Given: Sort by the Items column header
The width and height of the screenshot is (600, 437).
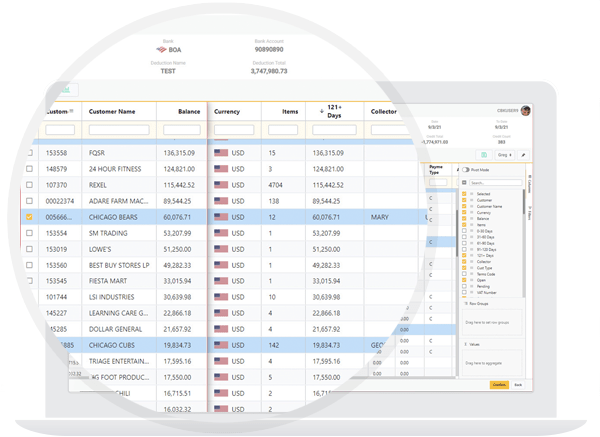Looking at the screenshot, I should 290,111.
